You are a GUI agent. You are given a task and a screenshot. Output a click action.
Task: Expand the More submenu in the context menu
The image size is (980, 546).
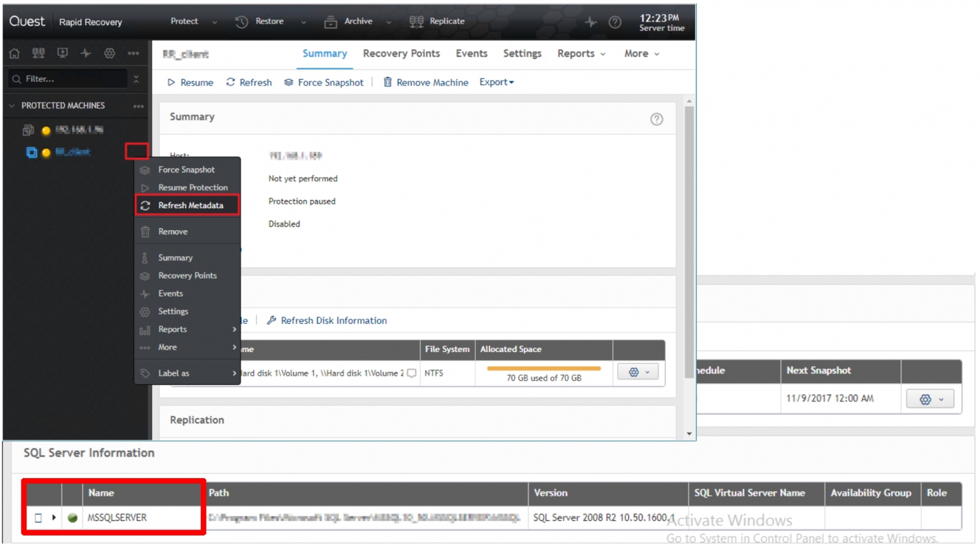click(x=234, y=347)
